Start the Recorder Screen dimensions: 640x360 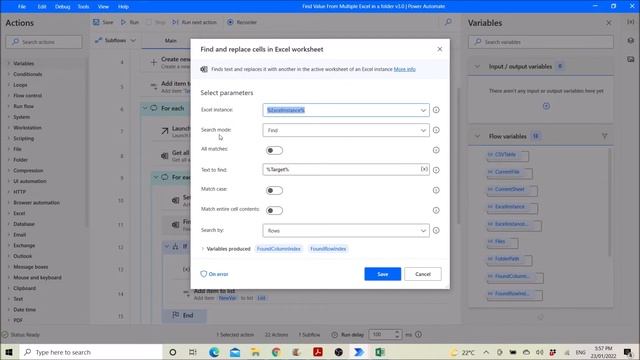tap(242, 22)
